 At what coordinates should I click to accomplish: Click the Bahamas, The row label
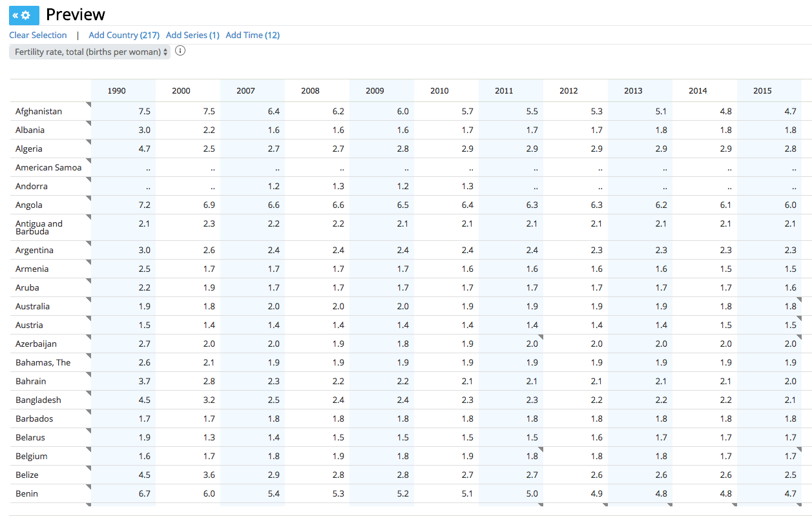43,362
